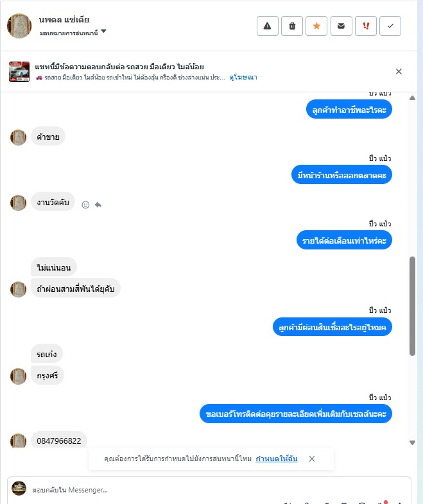Viewport: 423px width, 504px height.
Task: Open the customer profile avatar in header
Action: [x=19, y=26]
